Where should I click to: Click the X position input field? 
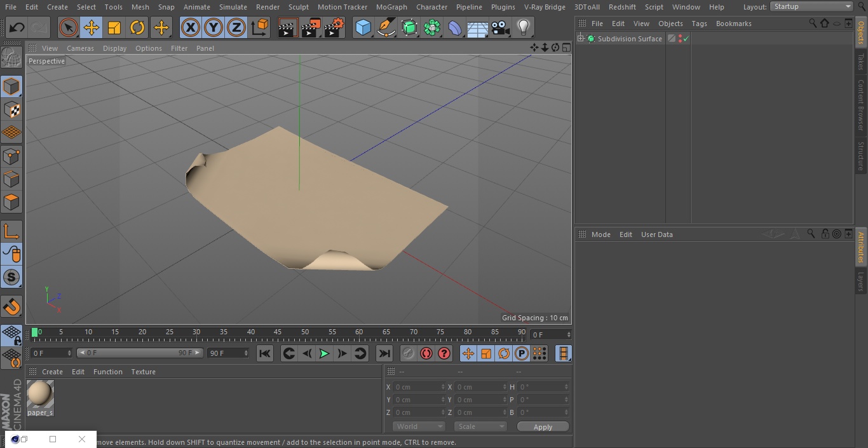click(419, 387)
